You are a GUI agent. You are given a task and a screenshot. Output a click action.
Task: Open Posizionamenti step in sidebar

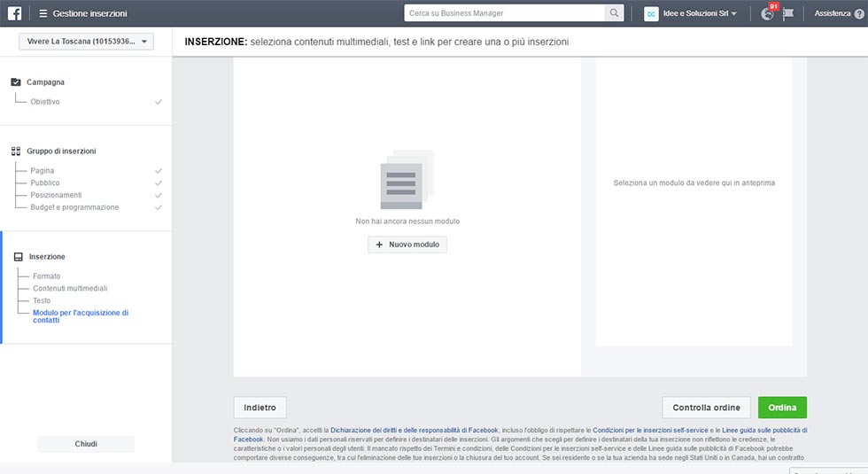(x=56, y=196)
